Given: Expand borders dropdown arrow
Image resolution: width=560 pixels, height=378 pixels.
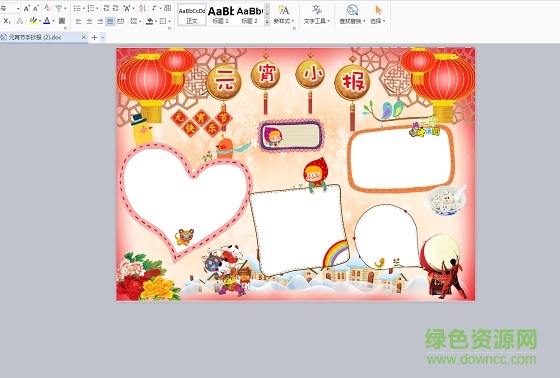Looking at the screenshot, I should coord(170,21).
